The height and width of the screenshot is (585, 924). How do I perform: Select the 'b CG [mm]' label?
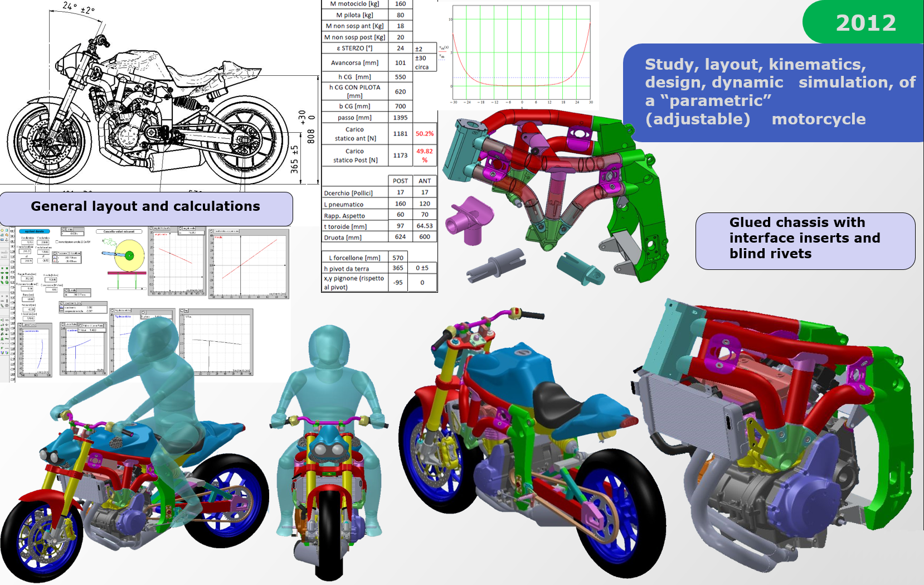pyautogui.click(x=354, y=106)
